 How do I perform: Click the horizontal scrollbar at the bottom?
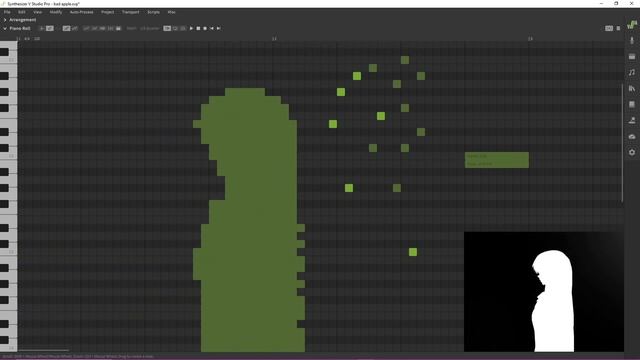click(x=43, y=350)
